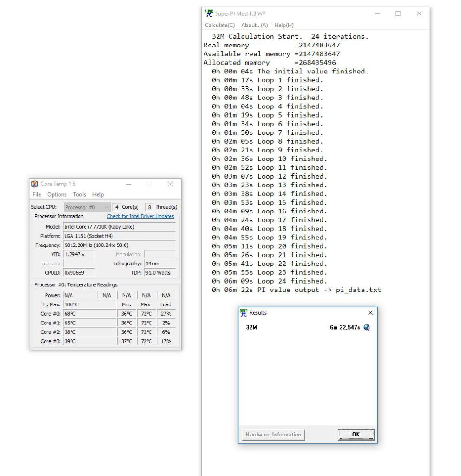Click the Hardware Information button
461x476 pixels.
tap(273, 435)
